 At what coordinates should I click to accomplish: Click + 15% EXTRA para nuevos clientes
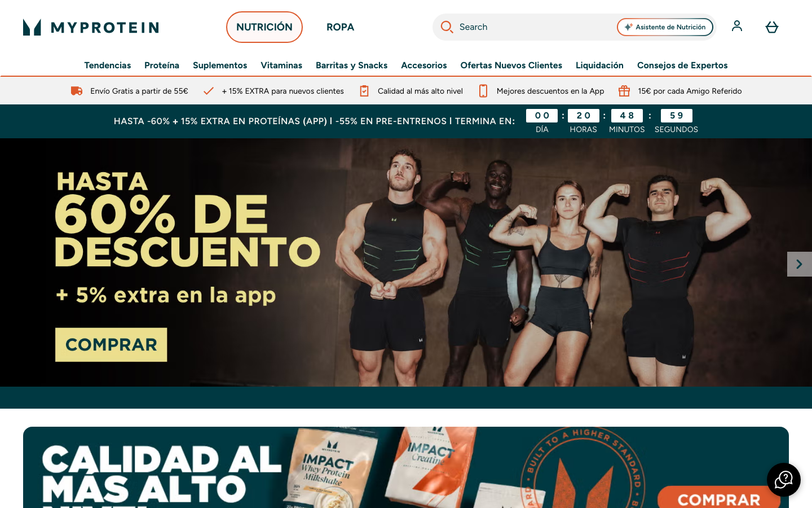coord(283,91)
